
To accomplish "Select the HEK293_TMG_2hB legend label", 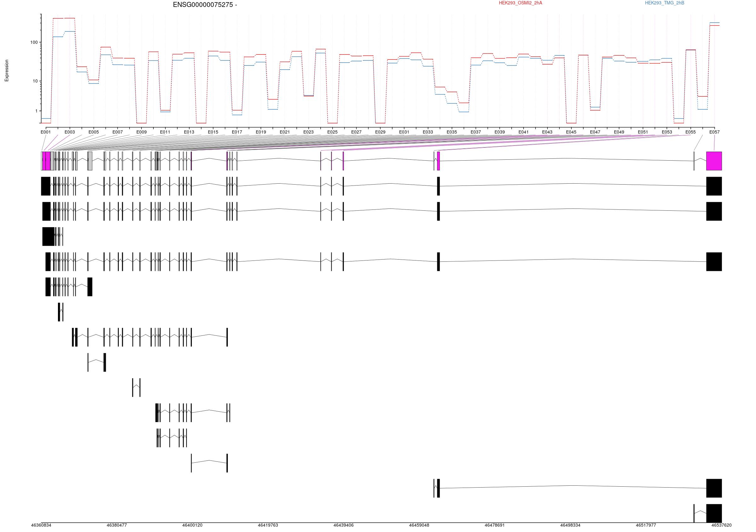I will 664,3.
